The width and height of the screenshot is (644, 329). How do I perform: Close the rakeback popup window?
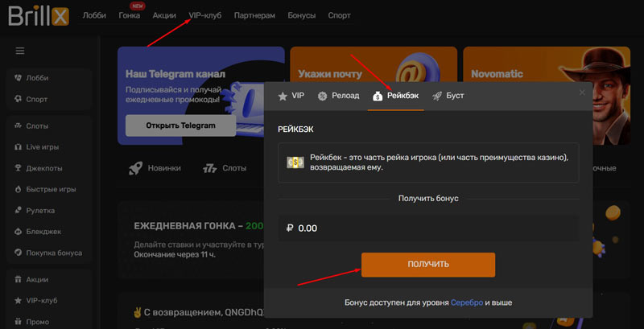582,93
